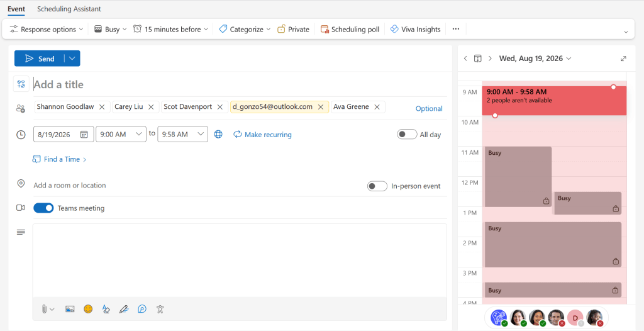Open the date picker calendar icon

[x=84, y=135]
